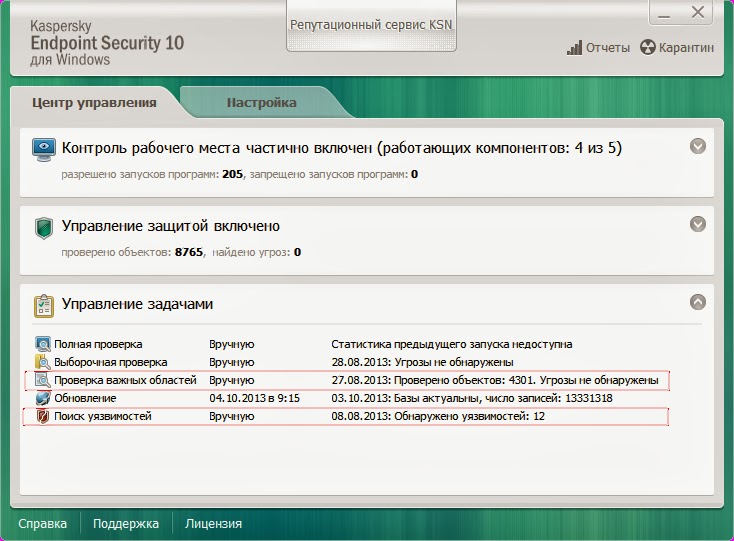Open Отчеты bar-chart icon
The image size is (734, 541).
click(x=574, y=48)
